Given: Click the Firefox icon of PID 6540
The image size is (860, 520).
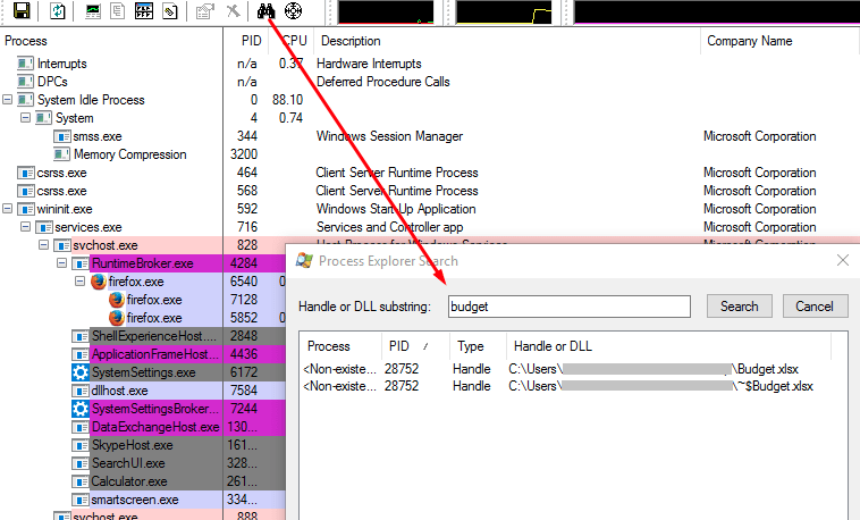Looking at the screenshot, I should 98,281.
